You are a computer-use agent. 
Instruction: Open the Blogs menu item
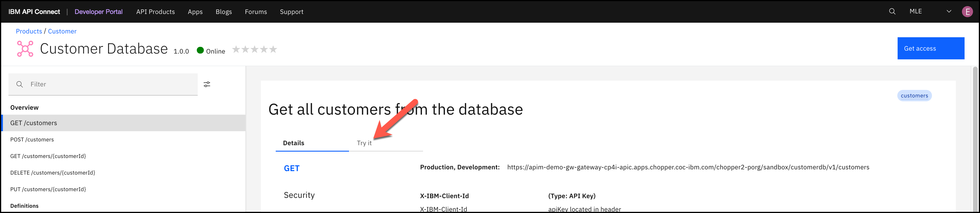point(224,12)
